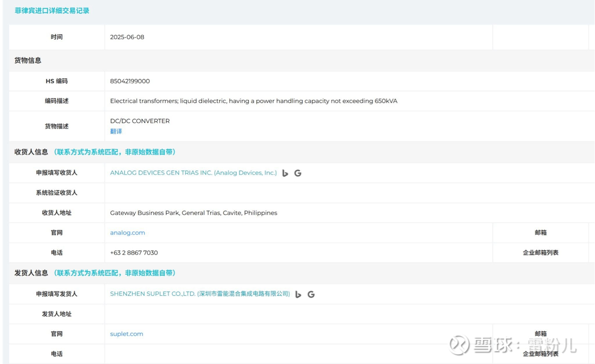595x364 pixels.
Task: Click the 申报填写发货人 row label
Action: 57,294
